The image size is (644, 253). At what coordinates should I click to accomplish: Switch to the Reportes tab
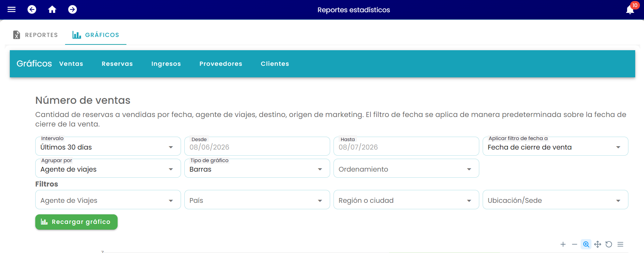click(x=35, y=35)
